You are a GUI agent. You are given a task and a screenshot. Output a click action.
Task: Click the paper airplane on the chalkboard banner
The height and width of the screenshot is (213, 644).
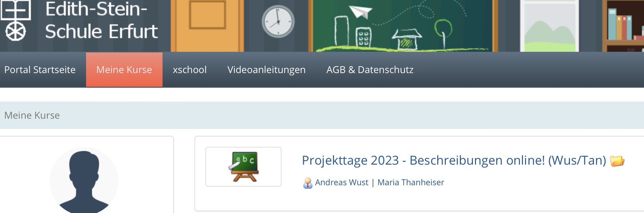coord(361,12)
